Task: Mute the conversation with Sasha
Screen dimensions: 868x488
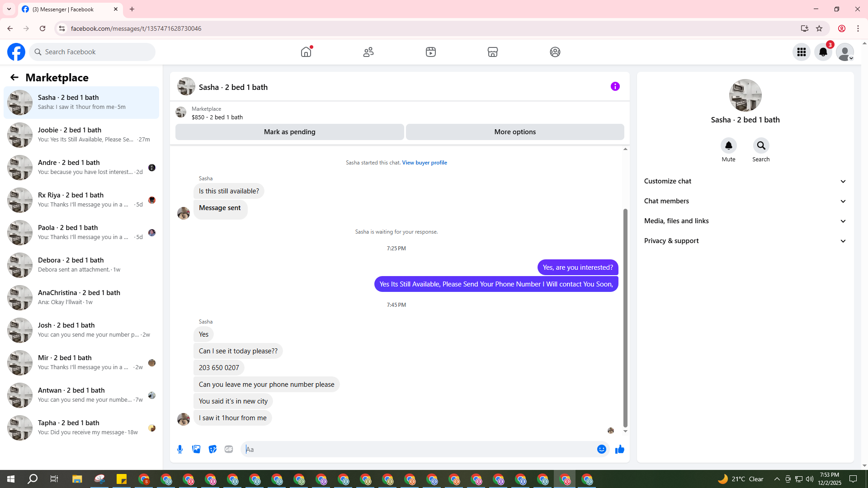Action: [x=728, y=145]
